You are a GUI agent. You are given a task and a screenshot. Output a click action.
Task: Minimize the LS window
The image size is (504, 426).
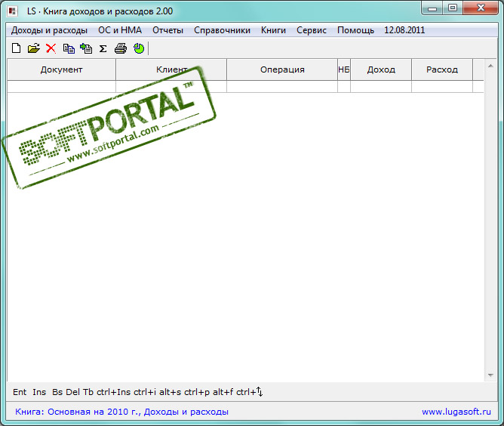(x=432, y=8)
